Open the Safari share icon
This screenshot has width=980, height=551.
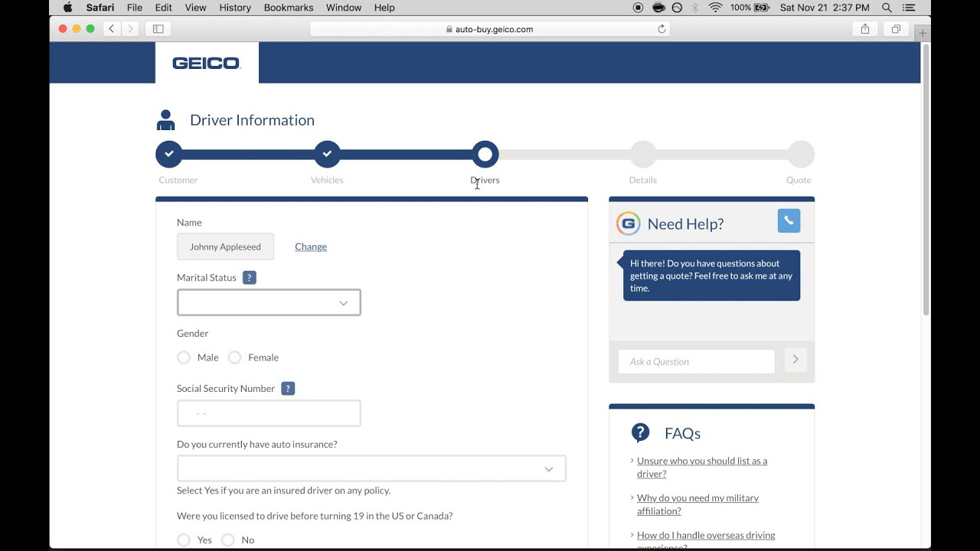[864, 29]
